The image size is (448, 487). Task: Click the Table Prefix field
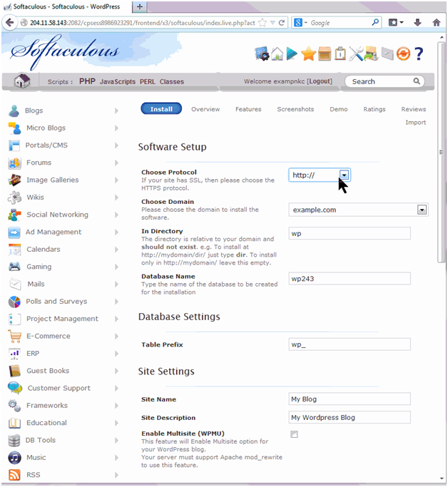[x=350, y=344]
